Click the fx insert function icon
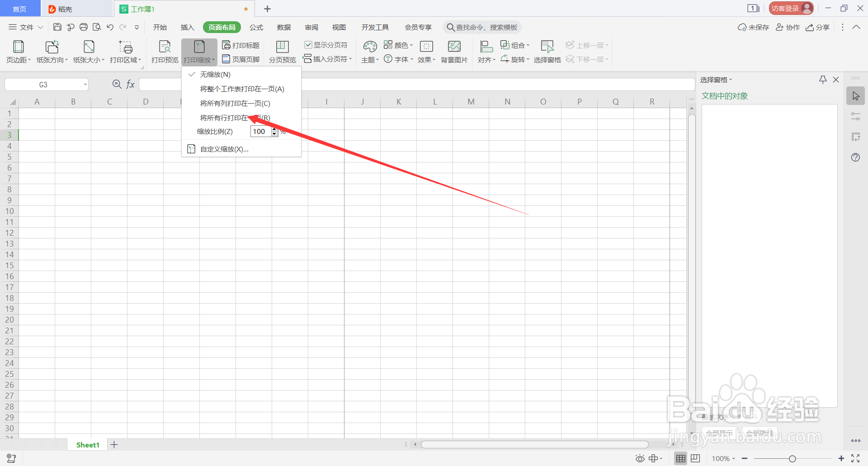Viewport: 868px width, 466px height. [x=130, y=84]
